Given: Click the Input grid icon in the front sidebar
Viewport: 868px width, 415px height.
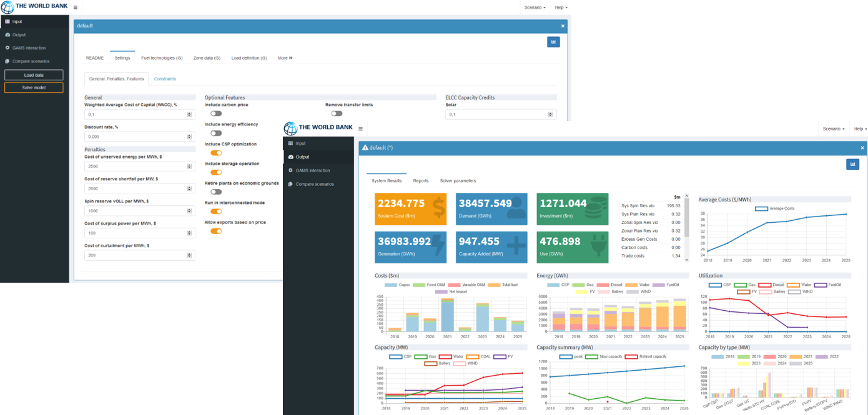Looking at the screenshot, I should click(x=290, y=144).
